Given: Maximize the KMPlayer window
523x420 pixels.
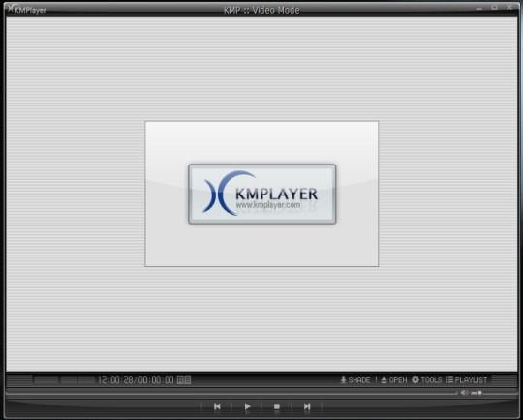Looking at the screenshot, I should tap(495, 7).
